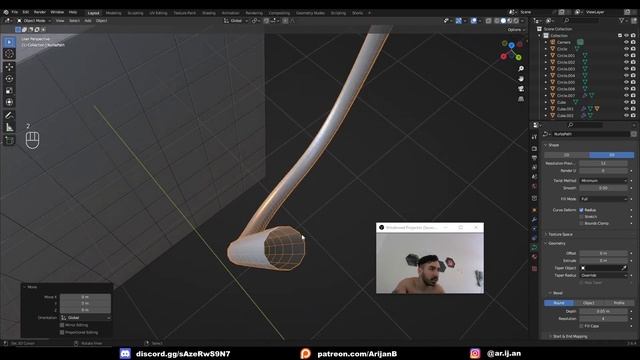
Task: Hide Camera in viewport via eye icon
Action: [x=626, y=42]
